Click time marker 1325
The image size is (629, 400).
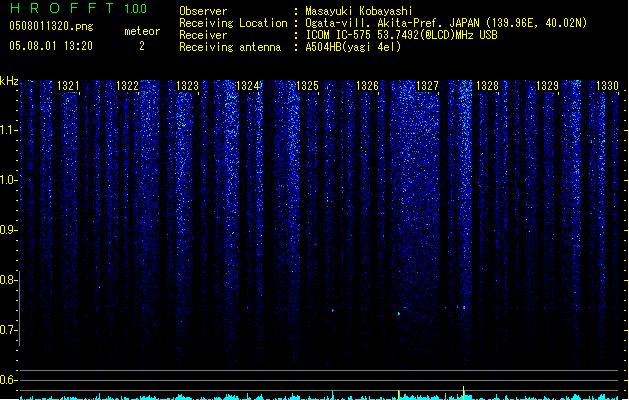point(307,86)
